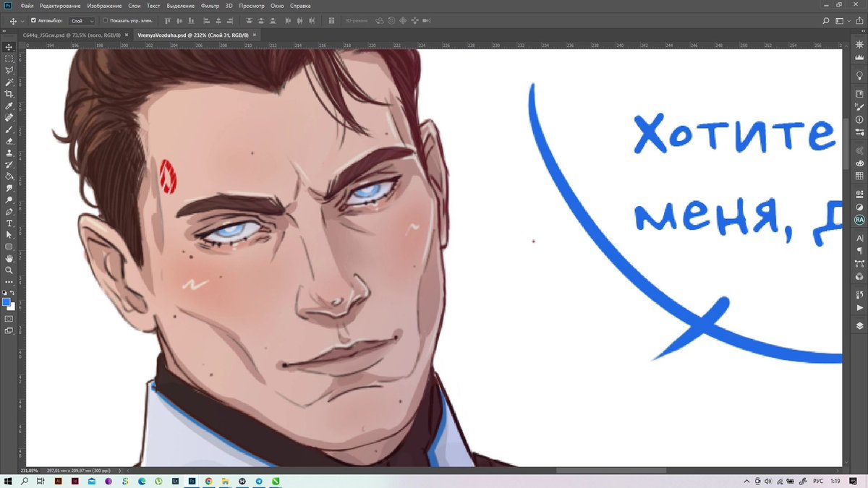
Task: Click the taskbar clock showing 1:19
Action: coord(835,481)
